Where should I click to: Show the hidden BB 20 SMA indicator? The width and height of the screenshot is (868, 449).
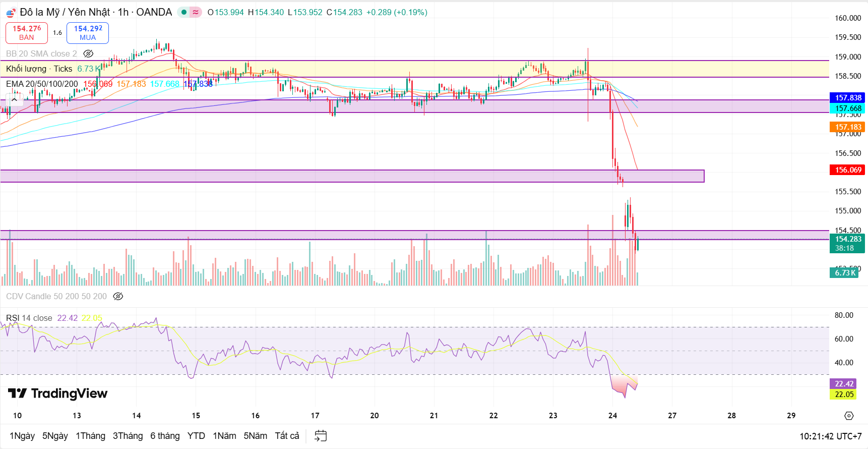(x=88, y=53)
